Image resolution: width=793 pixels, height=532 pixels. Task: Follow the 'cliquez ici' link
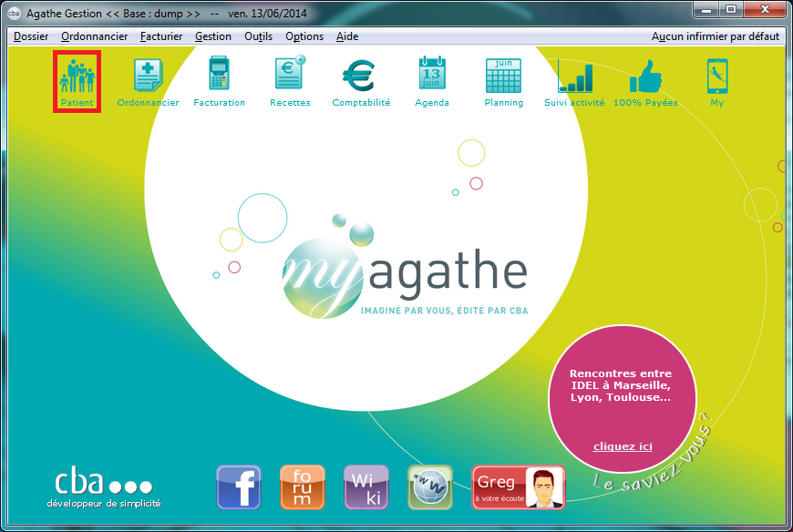click(x=623, y=446)
